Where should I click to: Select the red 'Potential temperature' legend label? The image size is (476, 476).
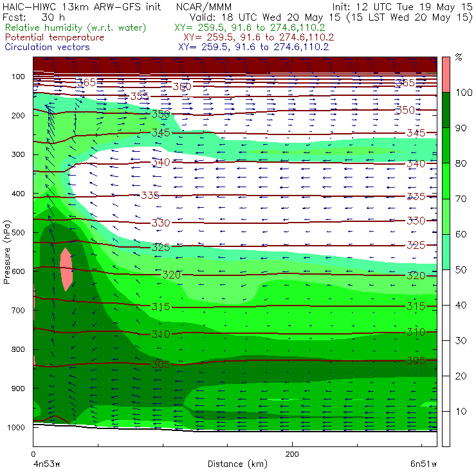[x=54, y=37]
